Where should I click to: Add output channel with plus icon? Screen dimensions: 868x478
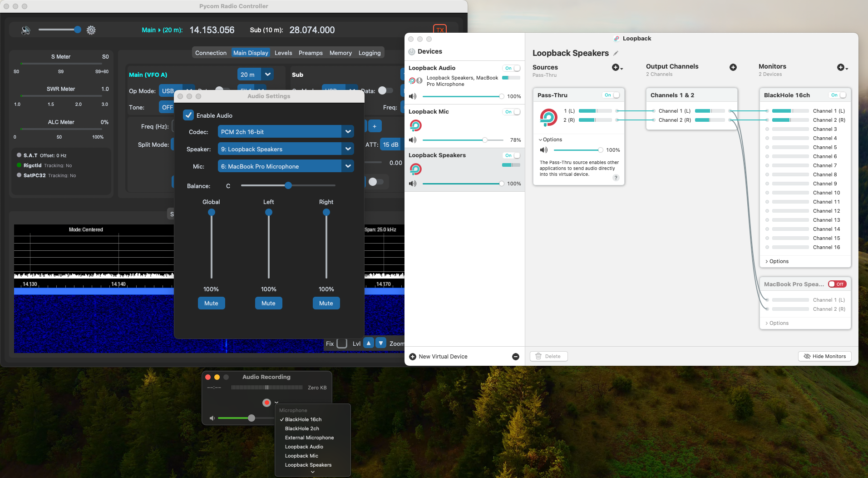[x=733, y=67]
